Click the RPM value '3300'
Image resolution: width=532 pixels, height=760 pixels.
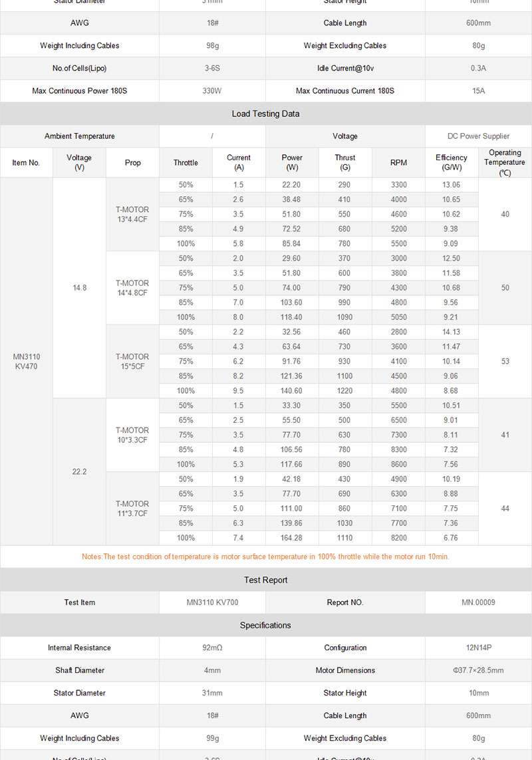pyautogui.click(x=398, y=185)
